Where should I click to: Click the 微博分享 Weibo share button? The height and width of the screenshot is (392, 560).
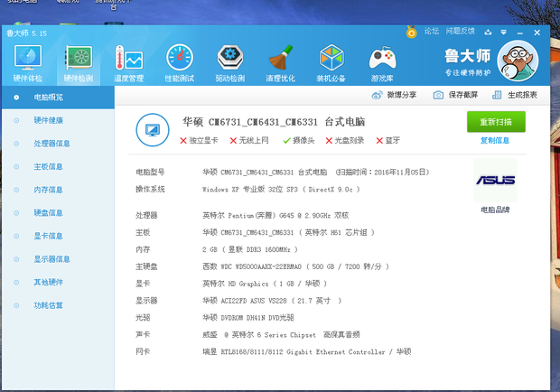(x=394, y=95)
